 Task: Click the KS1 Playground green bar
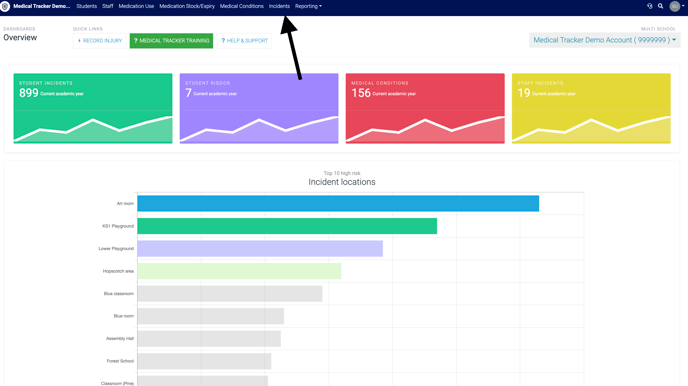point(287,226)
